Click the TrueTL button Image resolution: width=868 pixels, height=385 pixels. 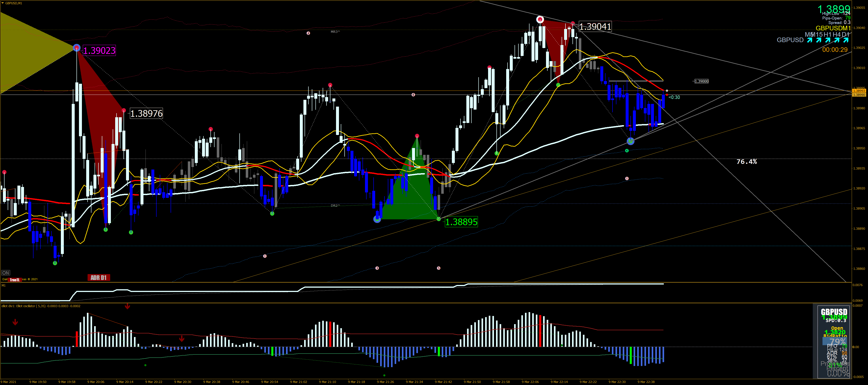(14, 280)
